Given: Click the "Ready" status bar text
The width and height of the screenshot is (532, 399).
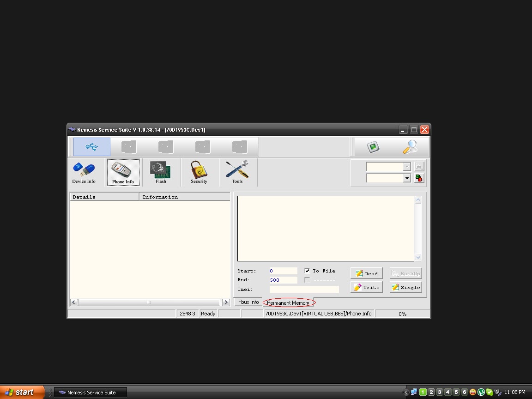Looking at the screenshot, I should click(x=208, y=314).
